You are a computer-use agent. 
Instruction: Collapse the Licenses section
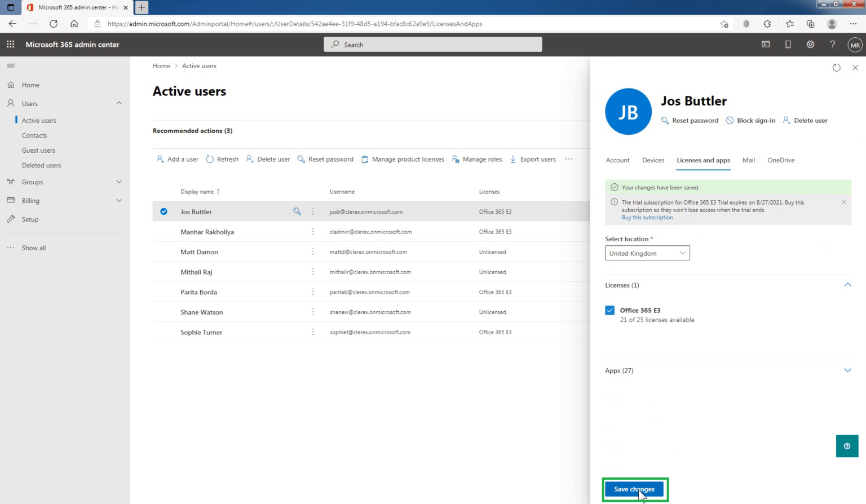pyautogui.click(x=847, y=285)
